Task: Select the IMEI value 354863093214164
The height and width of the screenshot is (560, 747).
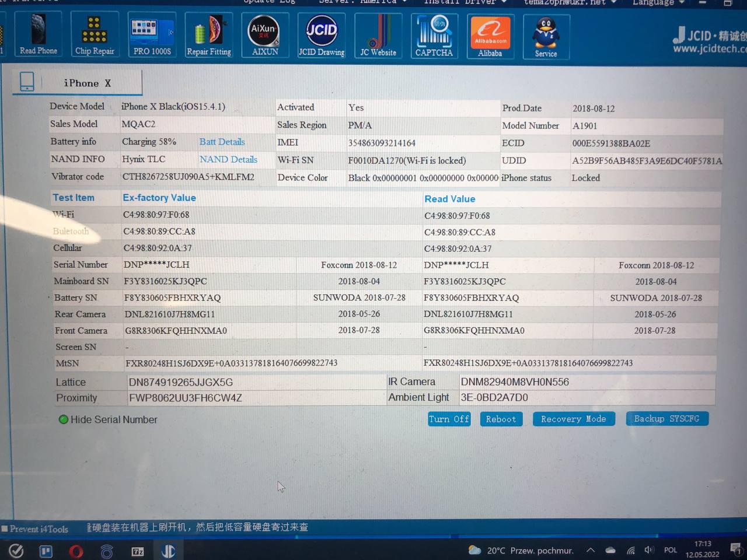Action: pos(382,143)
